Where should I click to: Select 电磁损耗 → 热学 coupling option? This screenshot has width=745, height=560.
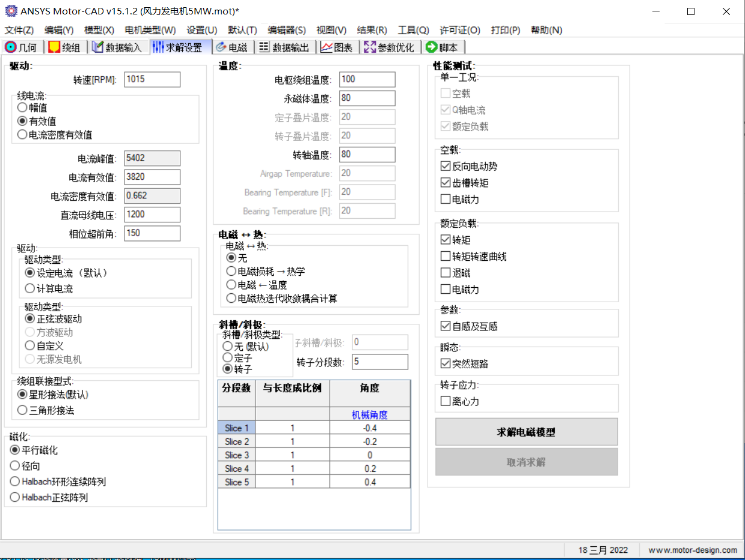(x=231, y=272)
